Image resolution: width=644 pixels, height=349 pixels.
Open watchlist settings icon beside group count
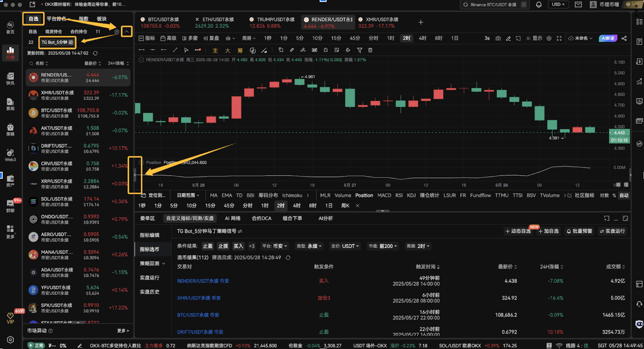pos(117,32)
